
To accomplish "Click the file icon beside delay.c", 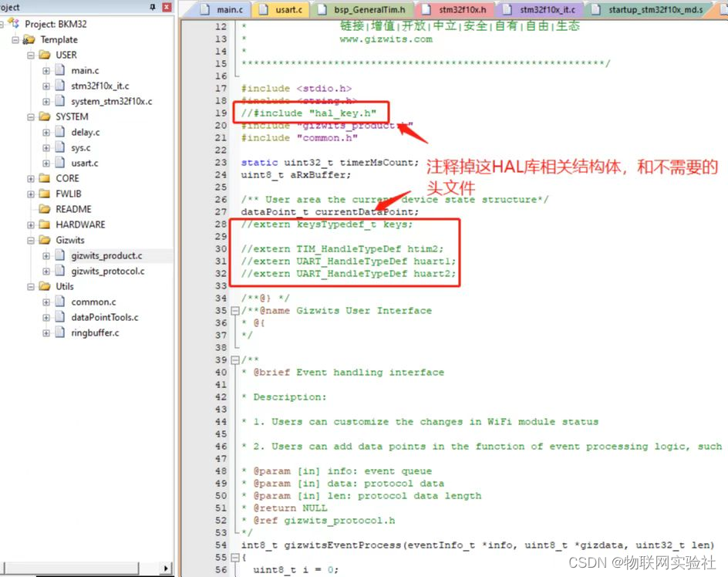I will (60, 132).
